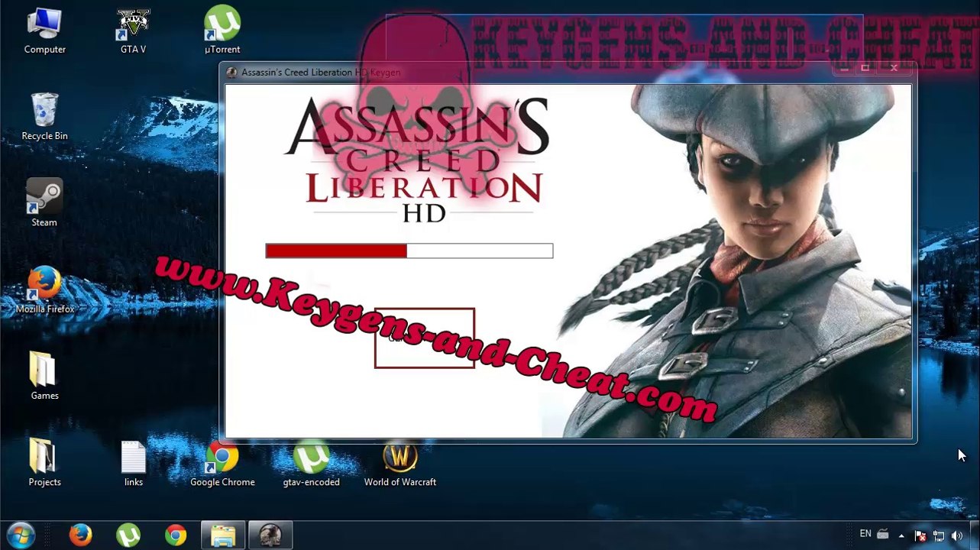Select the Recycle Bin icon
Image resolution: width=980 pixels, height=550 pixels.
pyautogui.click(x=44, y=117)
